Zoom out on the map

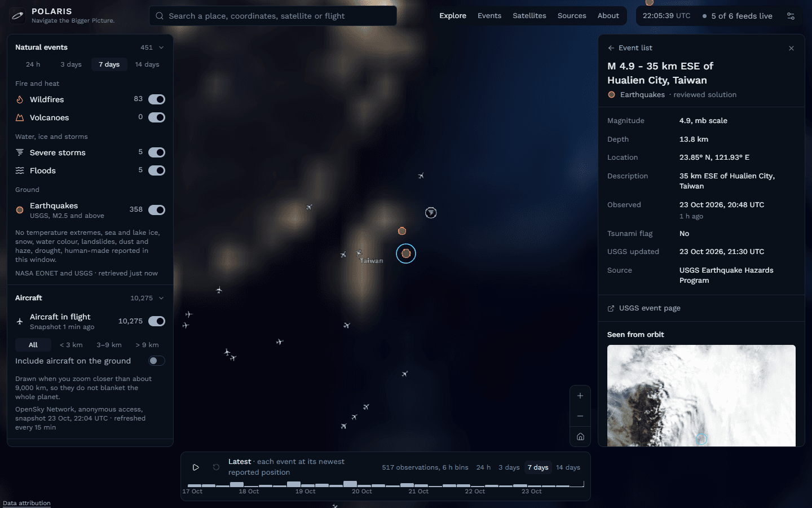point(580,416)
